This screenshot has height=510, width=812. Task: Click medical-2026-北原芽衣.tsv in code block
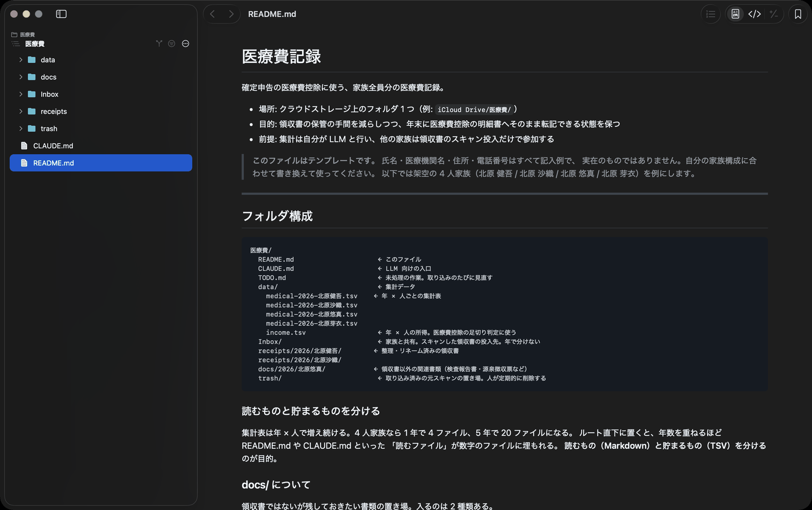[x=311, y=324]
